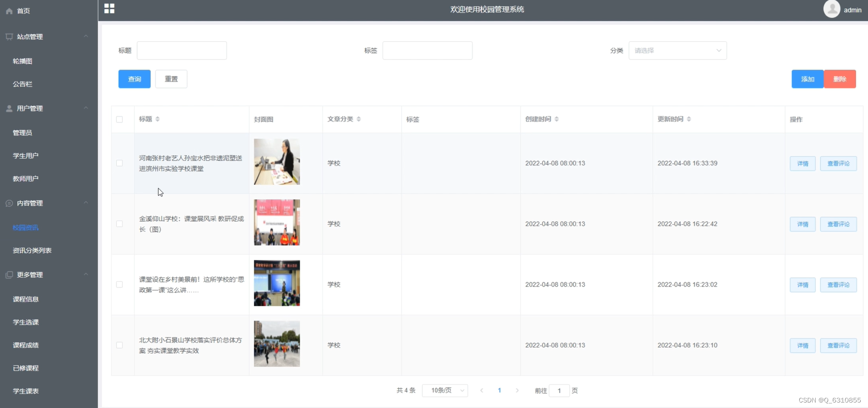Open 详情 for 北大附小石景山学校 article
868x408 pixels.
coord(802,346)
